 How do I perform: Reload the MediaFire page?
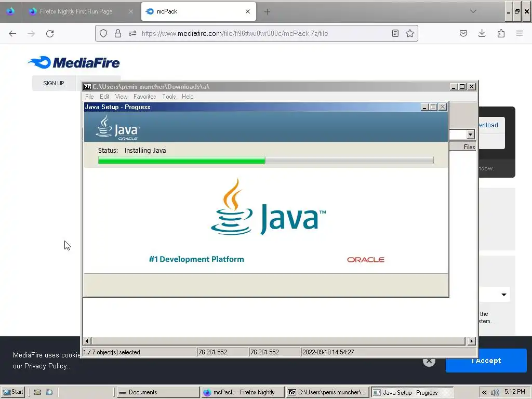pos(50,33)
